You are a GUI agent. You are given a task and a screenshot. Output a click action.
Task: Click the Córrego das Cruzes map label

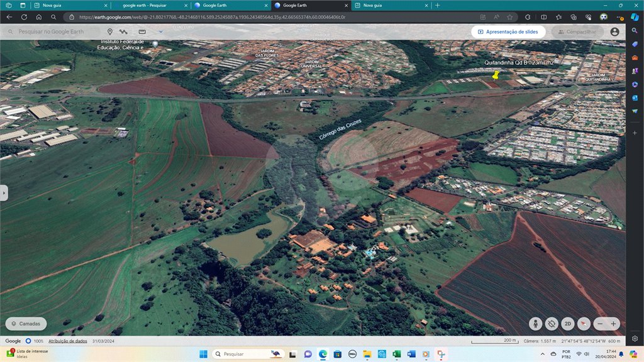(340, 129)
